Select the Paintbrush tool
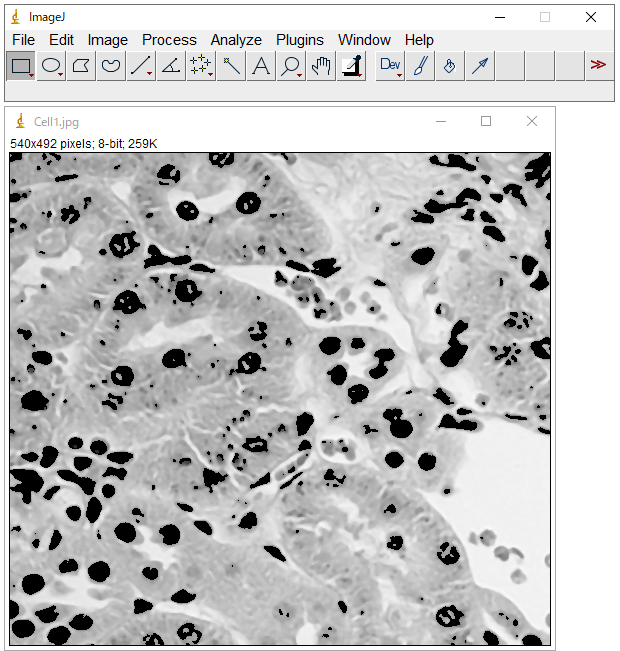 420,66
